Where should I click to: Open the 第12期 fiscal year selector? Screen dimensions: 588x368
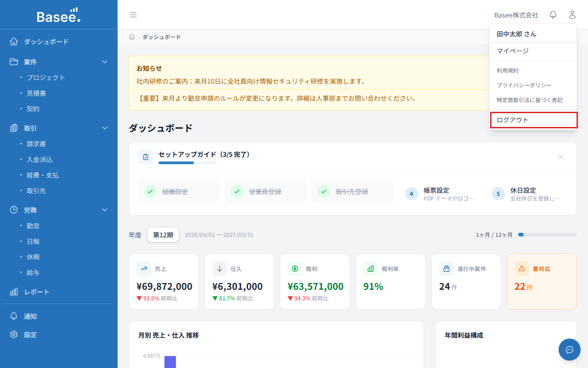pyautogui.click(x=163, y=235)
